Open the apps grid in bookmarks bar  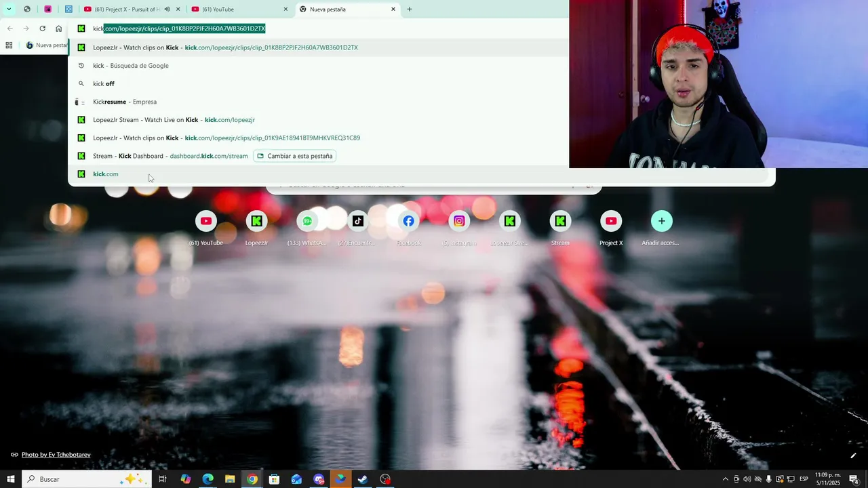pos(9,45)
